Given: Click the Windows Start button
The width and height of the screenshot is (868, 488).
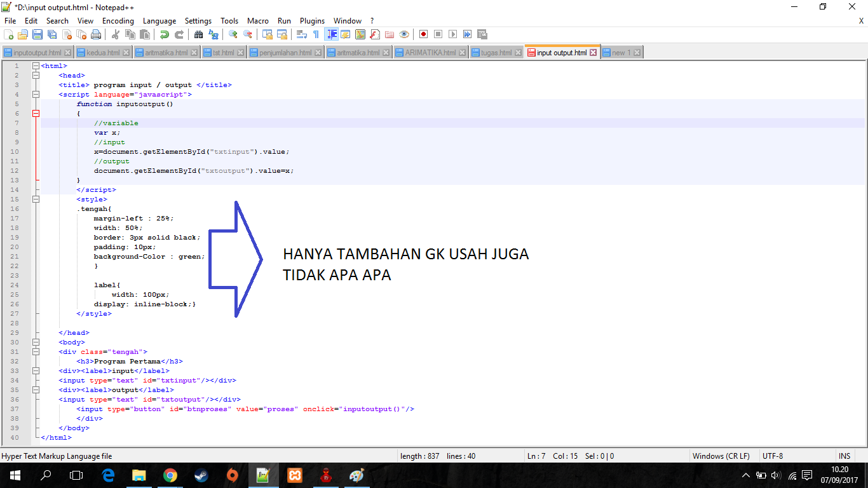Looking at the screenshot, I should (15, 475).
